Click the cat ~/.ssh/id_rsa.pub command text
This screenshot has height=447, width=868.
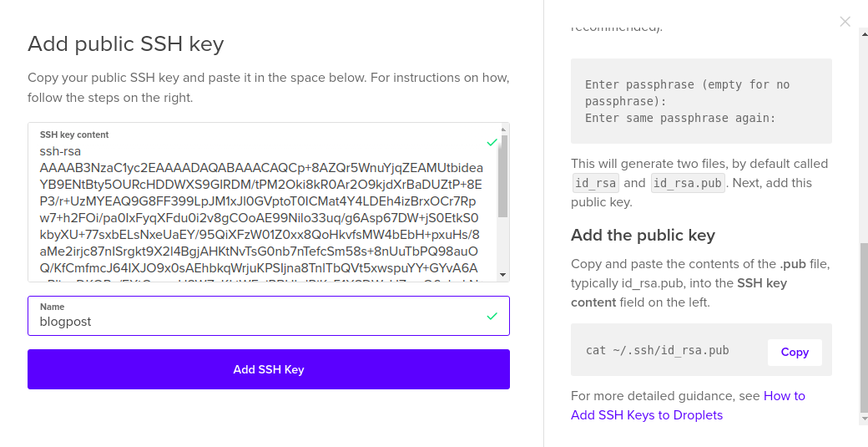point(657,351)
